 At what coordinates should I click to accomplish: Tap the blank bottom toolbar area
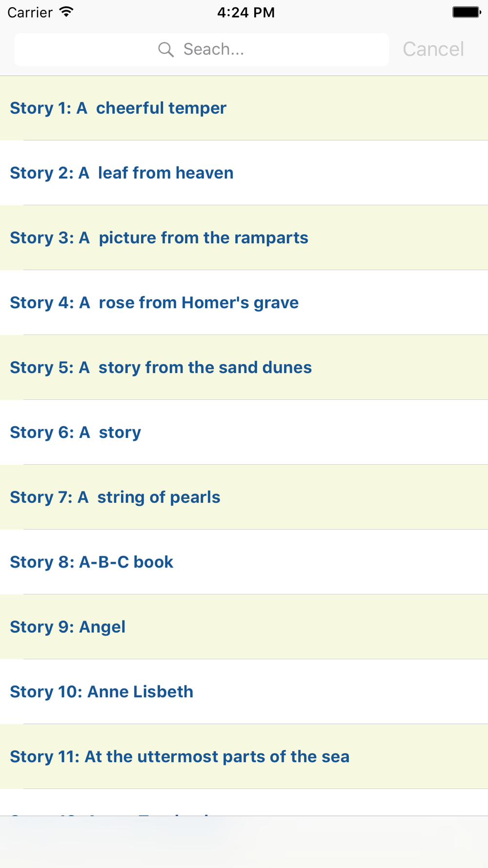244,842
